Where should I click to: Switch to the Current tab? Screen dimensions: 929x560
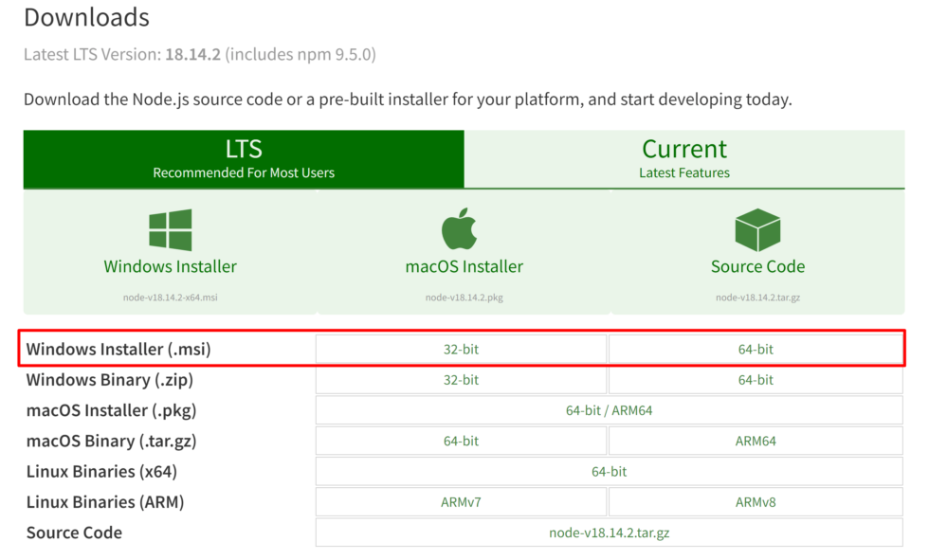point(684,157)
